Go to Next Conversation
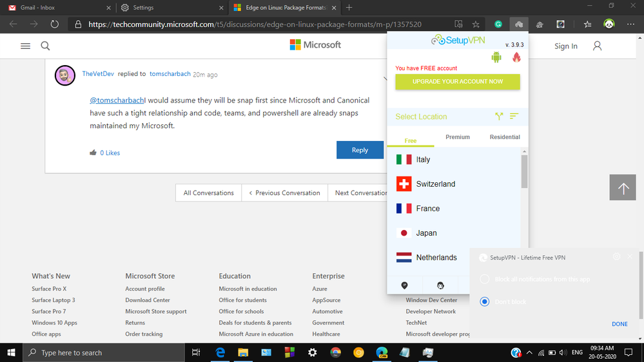The width and height of the screenshot is (644, 362). (358, 193)
